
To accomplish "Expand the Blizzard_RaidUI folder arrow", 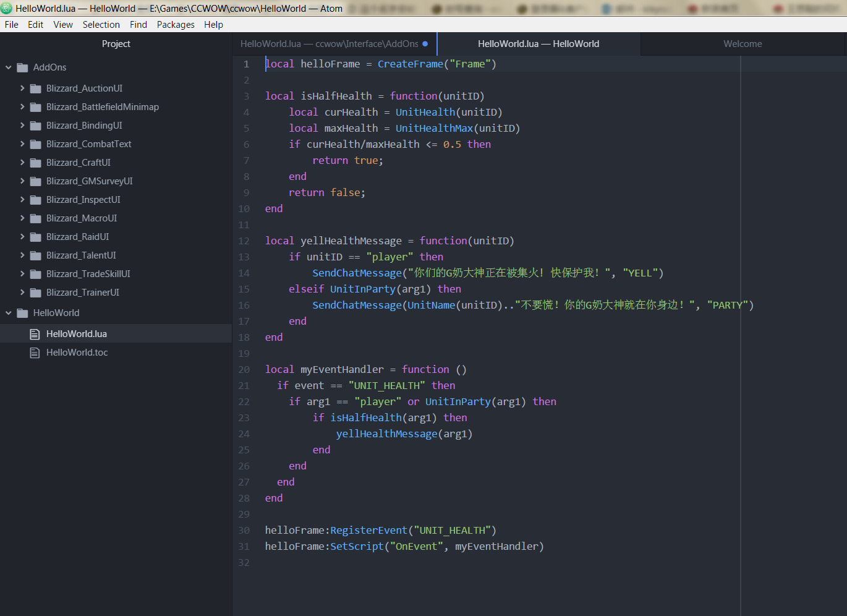I will pos(22,237).
